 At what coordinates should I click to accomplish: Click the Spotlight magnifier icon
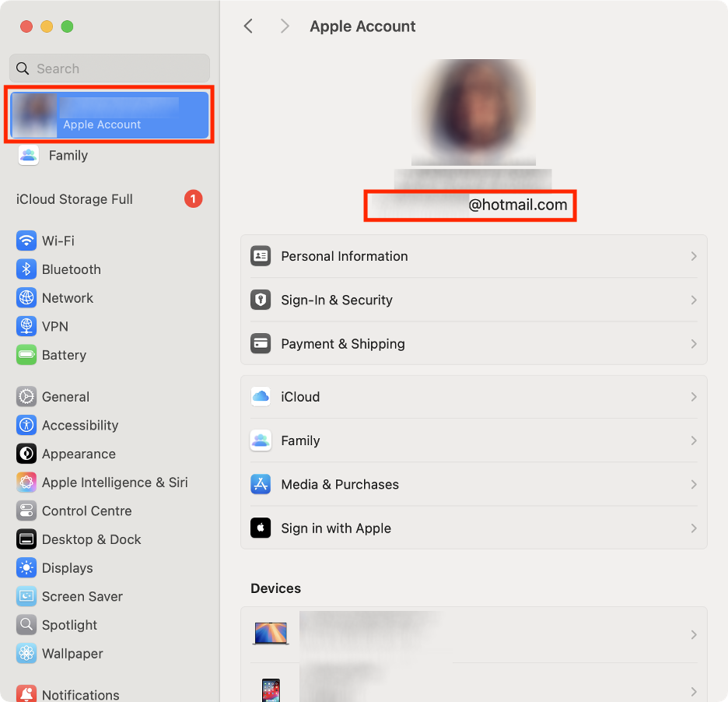[26, 625]
